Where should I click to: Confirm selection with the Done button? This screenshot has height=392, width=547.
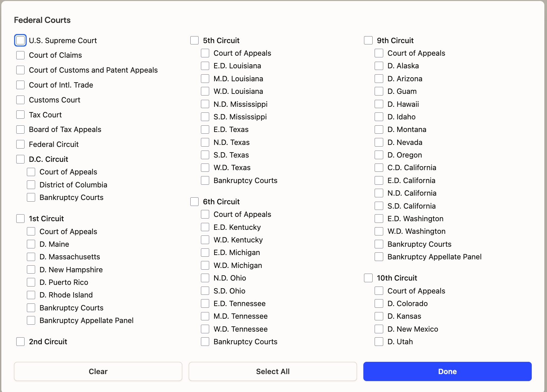tap(447, 371)
